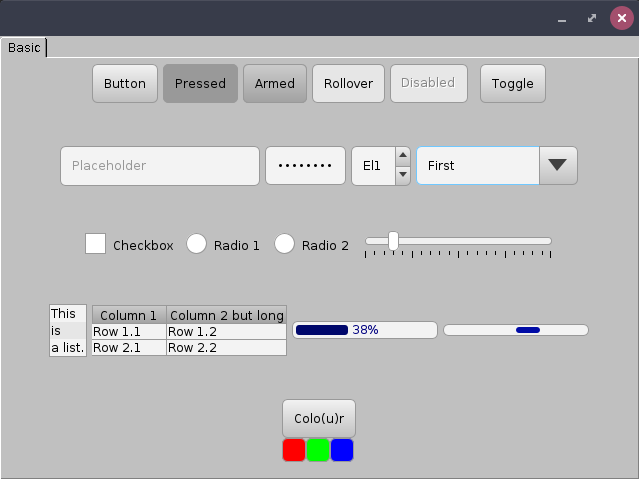Enable the Toggle button

coord(513,84)
